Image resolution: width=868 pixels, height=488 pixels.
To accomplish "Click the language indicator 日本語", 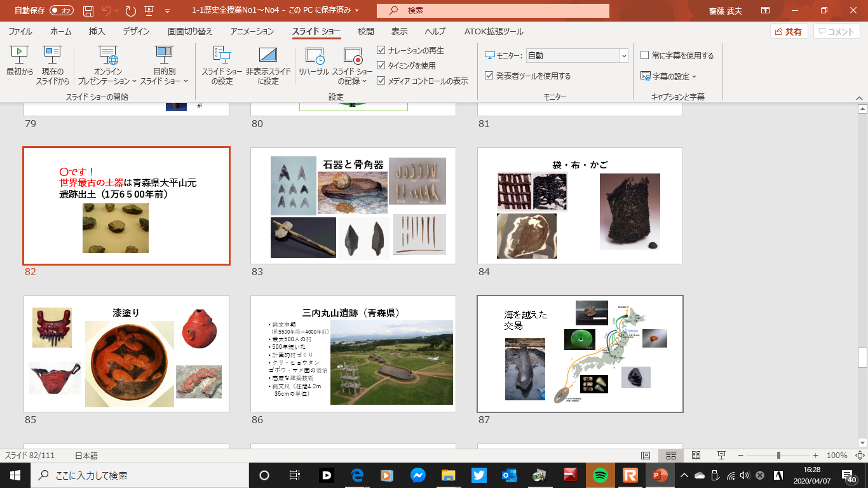I will pos(86,456).
